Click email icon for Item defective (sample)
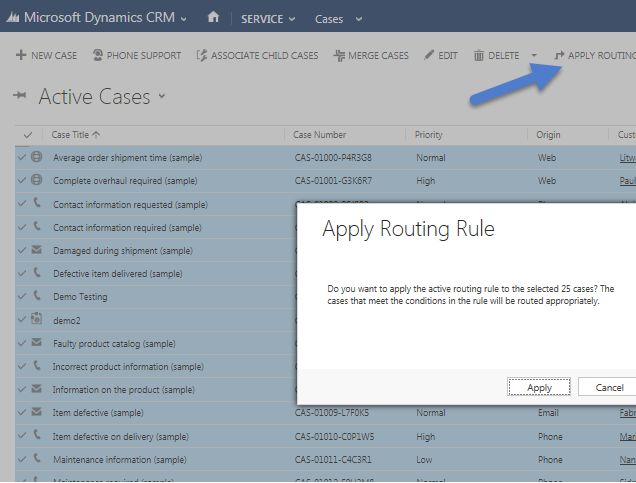 click(37, 412)
